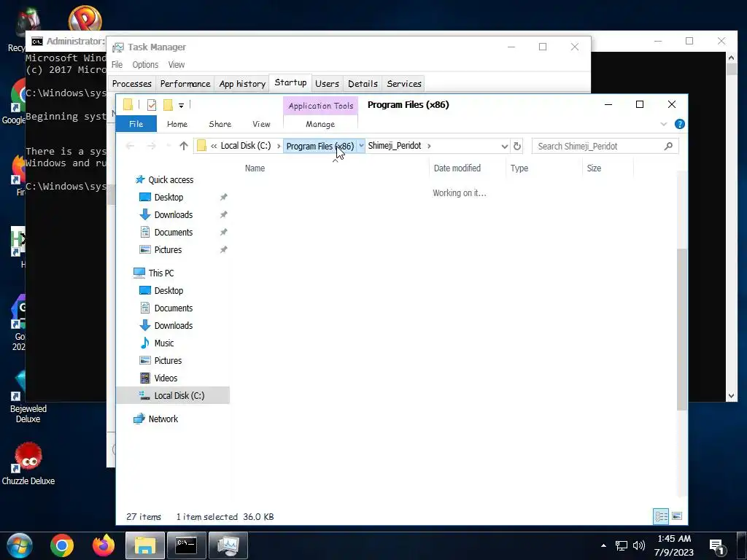Refresh the current folder view
Viewport: 747px width, 560px height.
[517, 146]
